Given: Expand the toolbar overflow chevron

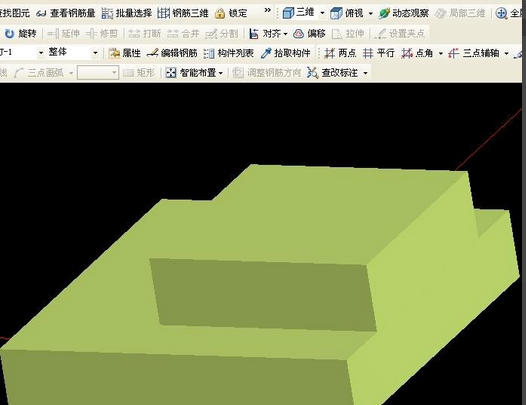Looking at the screenshot, I should 267,10.
